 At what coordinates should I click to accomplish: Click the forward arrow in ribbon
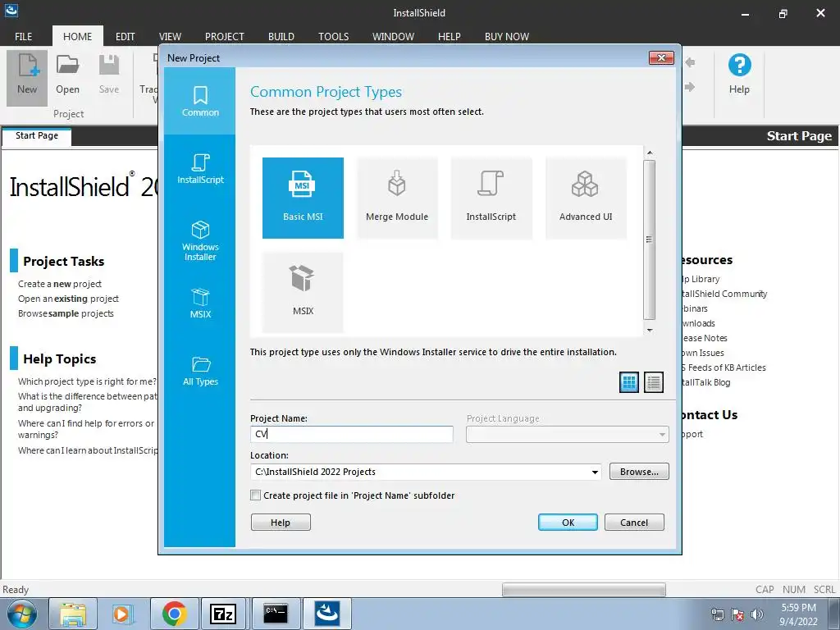pos(690,87)
